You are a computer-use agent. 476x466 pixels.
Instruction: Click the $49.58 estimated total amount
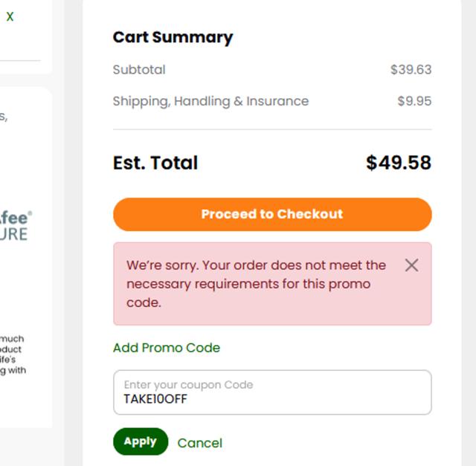[x=399, y=163]
